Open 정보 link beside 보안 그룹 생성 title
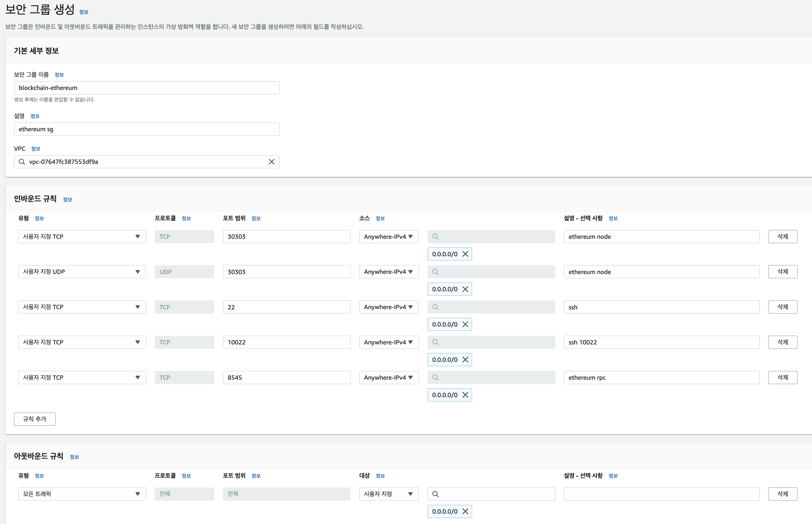812x524 pixels. 84,12
